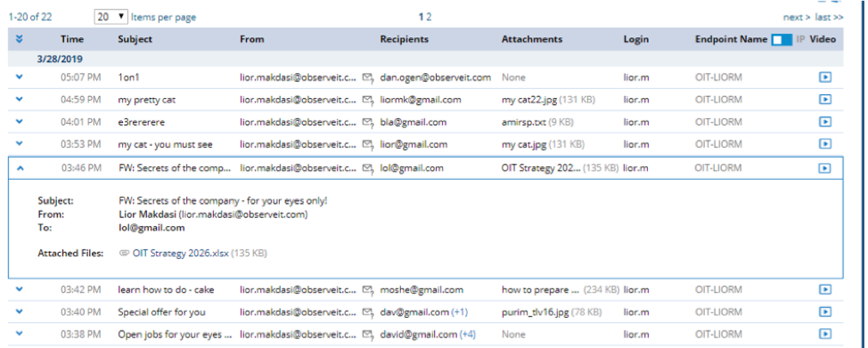This screenshot has width=868, height=348.
Task: Click envelope icon beside bla@gmail.com
Action: [x=367, y=122]
